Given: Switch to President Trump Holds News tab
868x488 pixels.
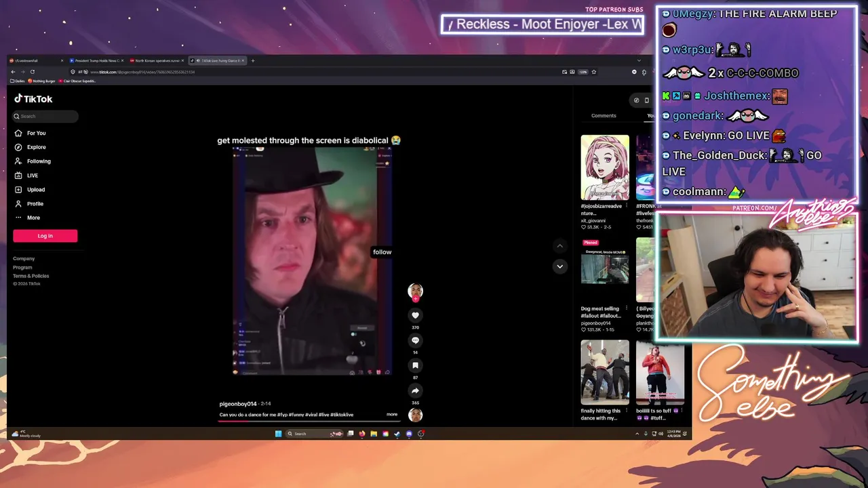Looking at the screenshot, I should pyautogui.click(x=96, y=60).
